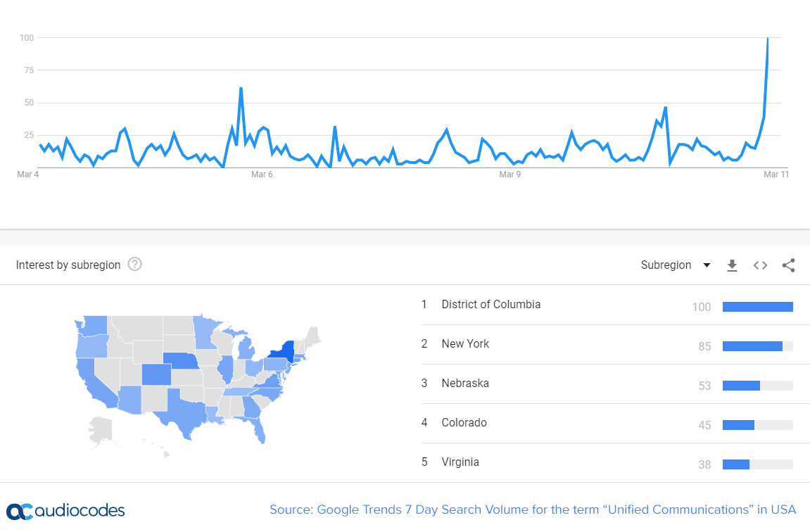Screen dimensions: 810x532
Task: Click the AudioCodes logo
Action: pyautogui.click(x=65, y=511)
